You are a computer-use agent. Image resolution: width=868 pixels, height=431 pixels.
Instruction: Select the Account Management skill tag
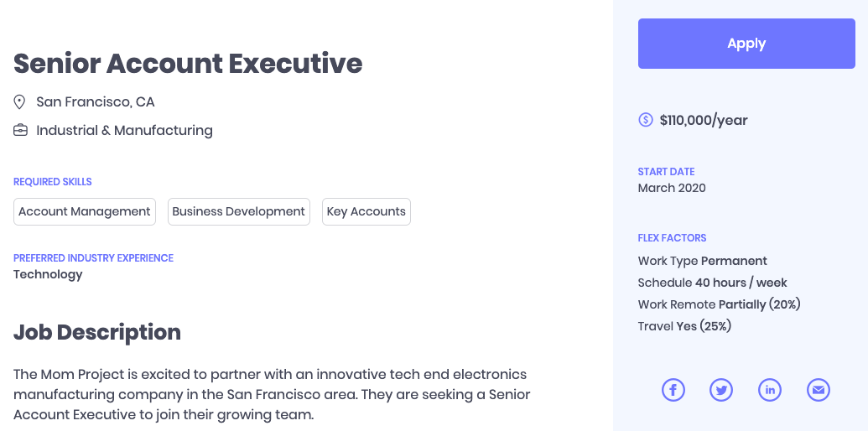coord(85,212)
